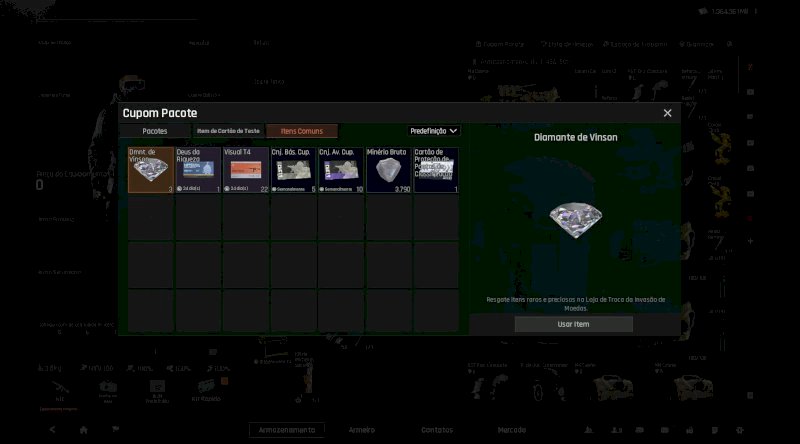
Task: Switch to the Itens Comuns tab
Action: (301, 131)
